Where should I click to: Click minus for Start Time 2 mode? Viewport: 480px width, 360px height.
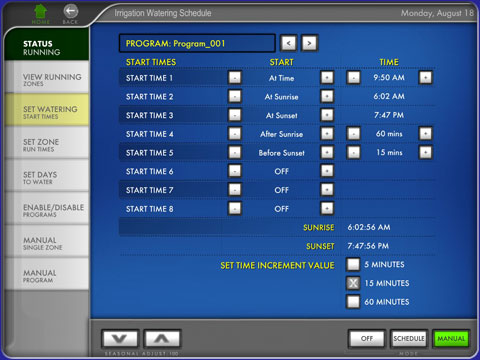[235, 96]
